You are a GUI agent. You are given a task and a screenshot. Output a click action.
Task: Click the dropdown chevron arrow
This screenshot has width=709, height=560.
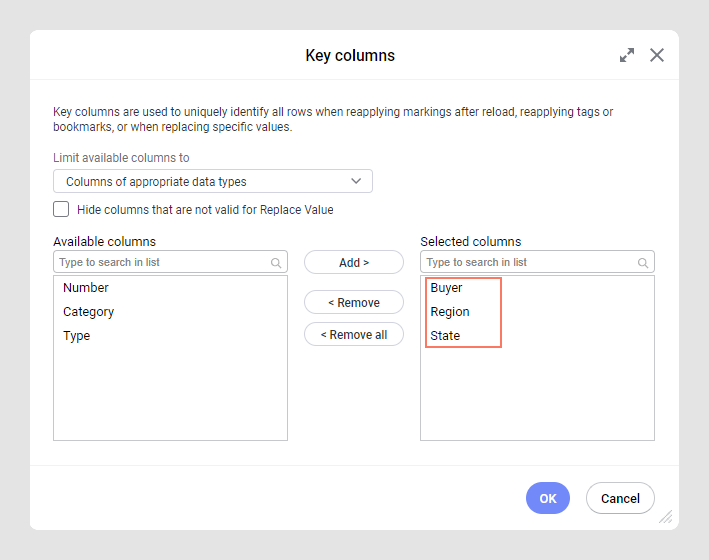[x=356, y=181]
